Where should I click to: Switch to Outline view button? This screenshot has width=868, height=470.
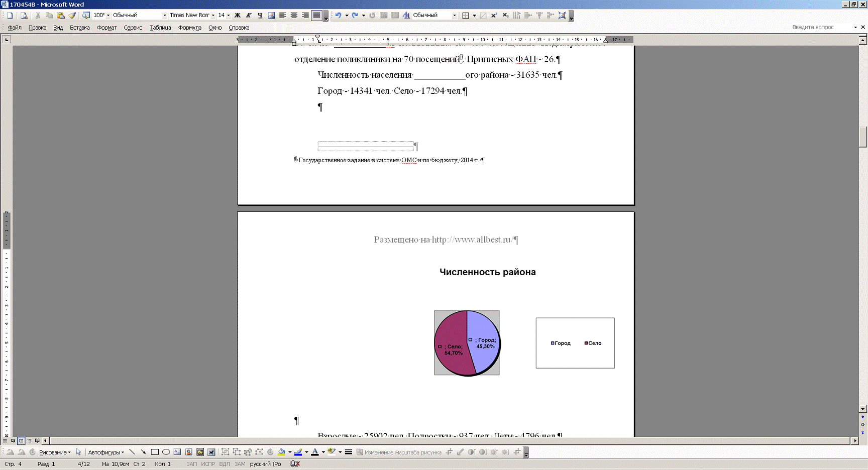click(x=29, y=441)
